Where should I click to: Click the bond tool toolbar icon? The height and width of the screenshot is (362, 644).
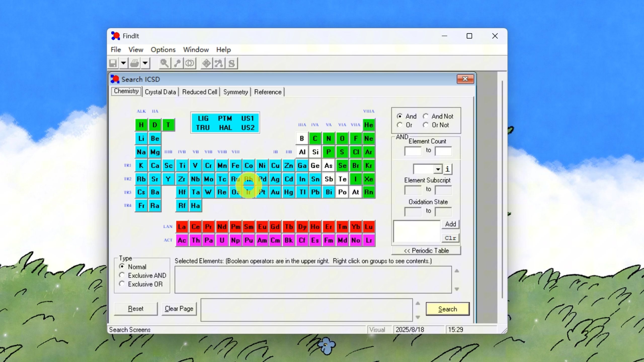(177, 63)
